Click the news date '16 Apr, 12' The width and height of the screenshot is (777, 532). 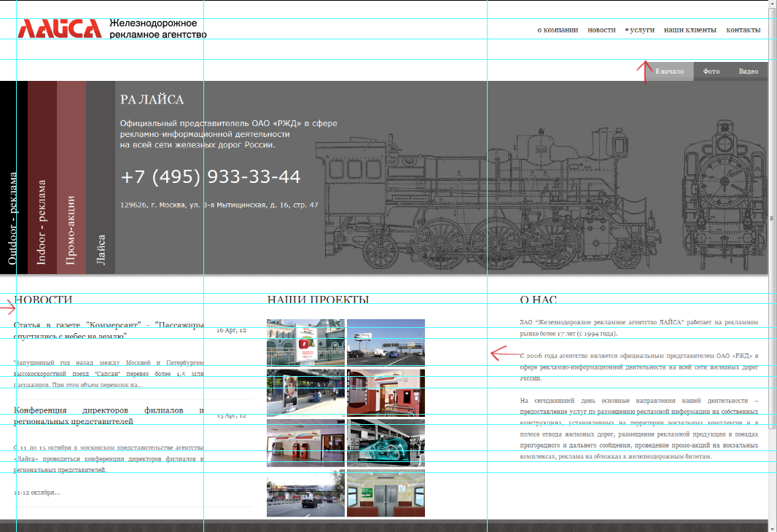pyautogui.click(x=231, y=330)
